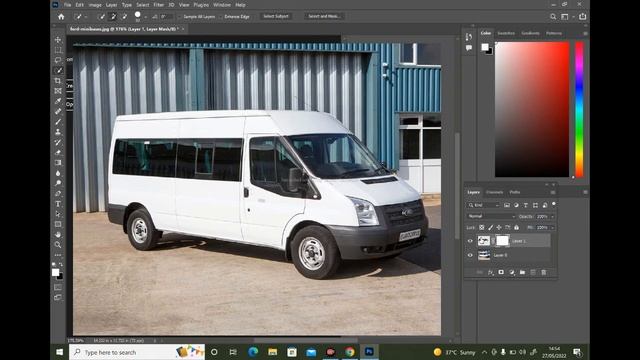
Task: Click the hue spectrum slider strip
Action: (x=579, y=109)
